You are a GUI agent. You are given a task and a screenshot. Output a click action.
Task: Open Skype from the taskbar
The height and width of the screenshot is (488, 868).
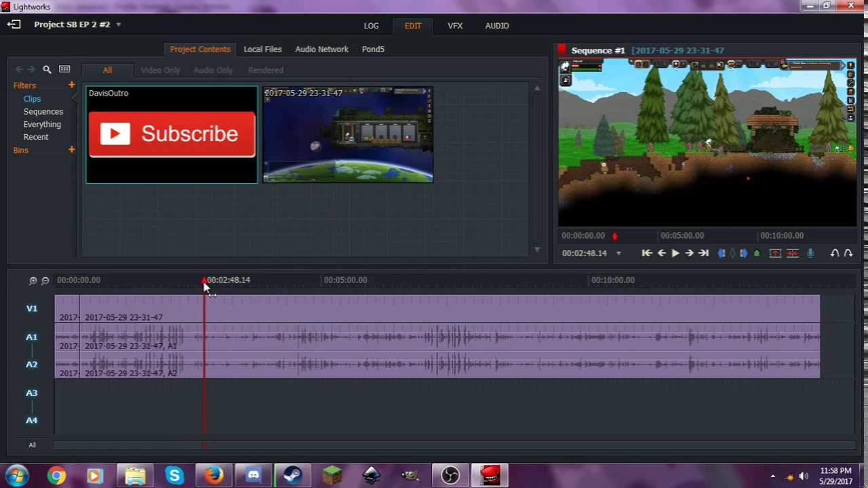174,476
